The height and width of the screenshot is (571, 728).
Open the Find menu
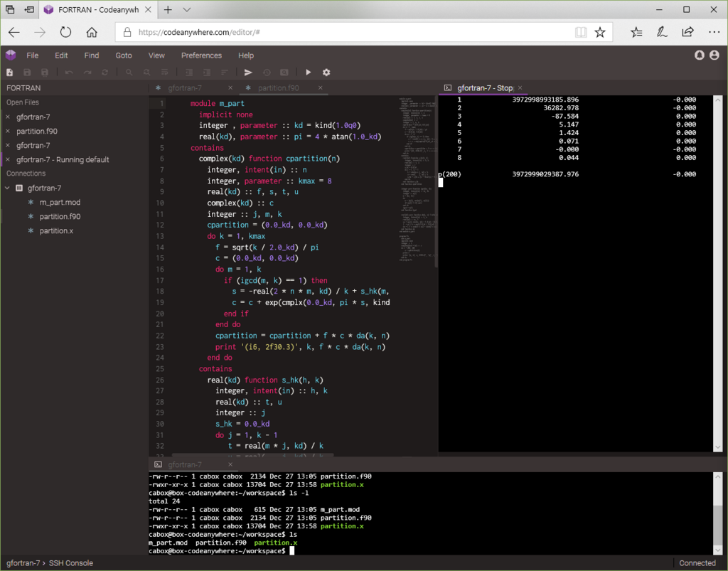(x=92, y=55)
